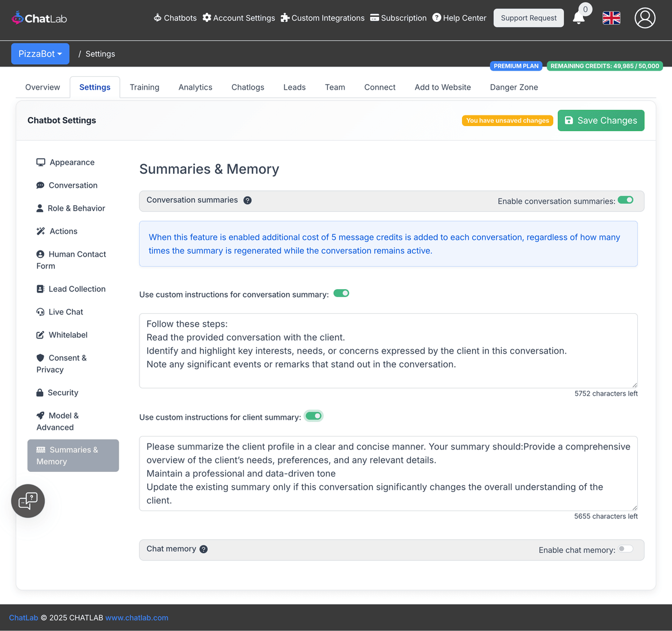The image size is (672, 631).
Task: Expand the PizzaBot chatbot dropdown
Action: point(40,54)
